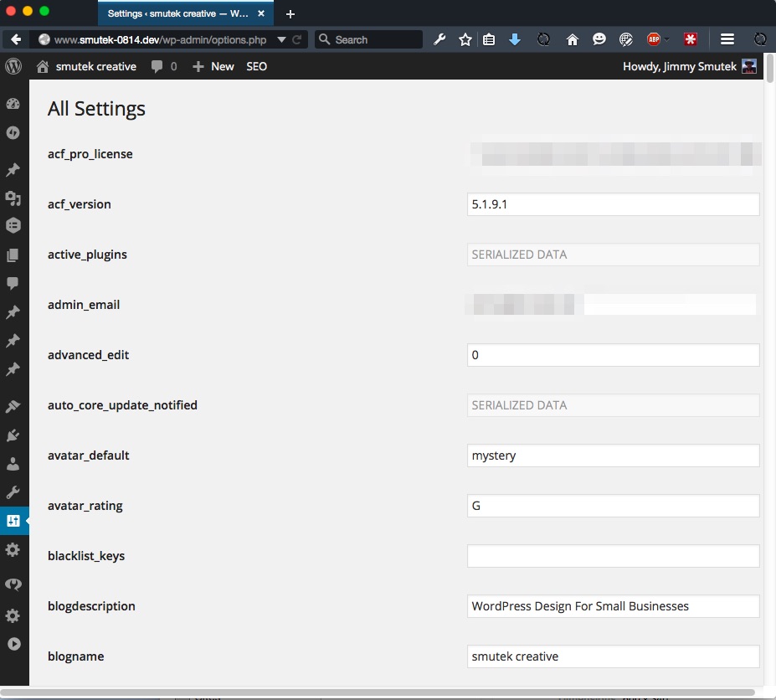The height and width of the screenshot is (700, 776).
Task: Open the Media library sidebar icon
Action: click(13, 198)
